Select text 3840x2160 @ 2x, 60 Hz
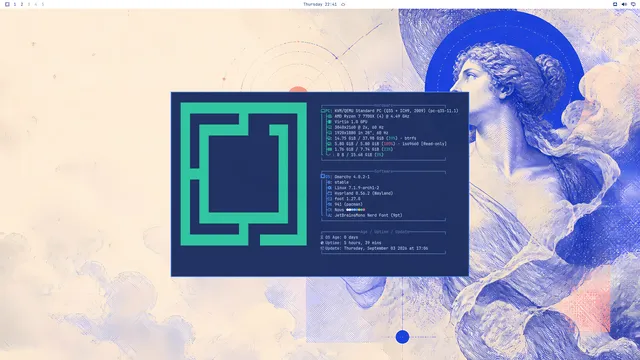Viewport: 640px width, 360px height. pyautogui.click(x=359, y=127)
